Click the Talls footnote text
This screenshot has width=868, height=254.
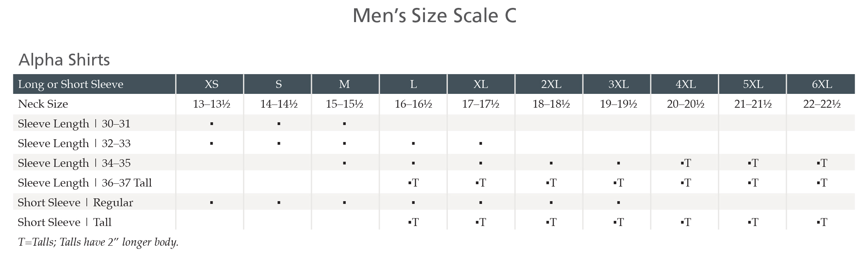coord(98,242)
